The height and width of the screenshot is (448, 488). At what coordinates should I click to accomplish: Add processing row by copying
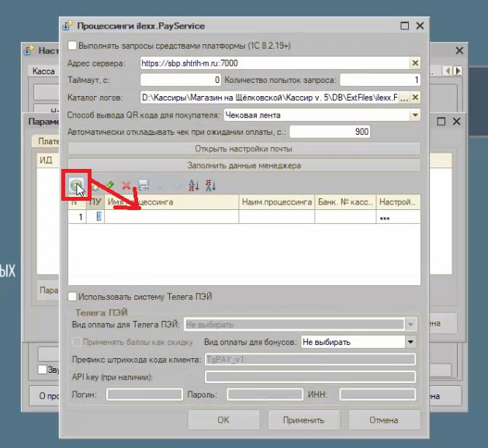click(x=95, y=186)
